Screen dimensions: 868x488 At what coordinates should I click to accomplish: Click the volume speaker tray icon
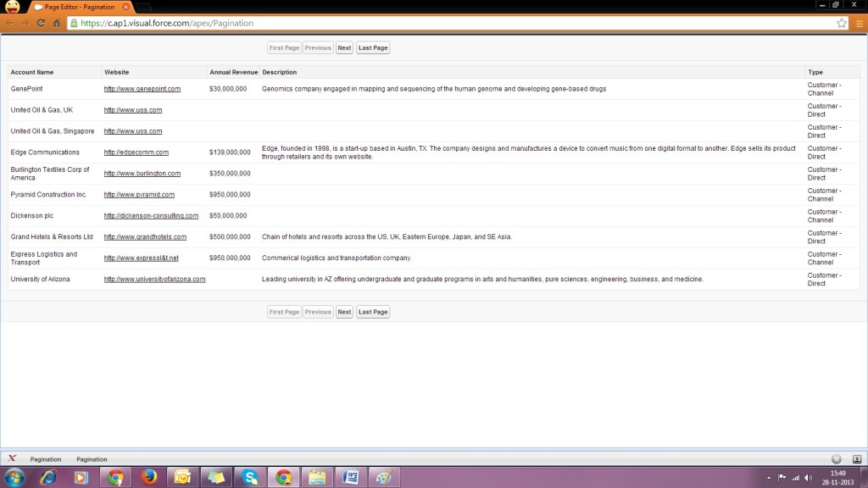click(808, 478)
